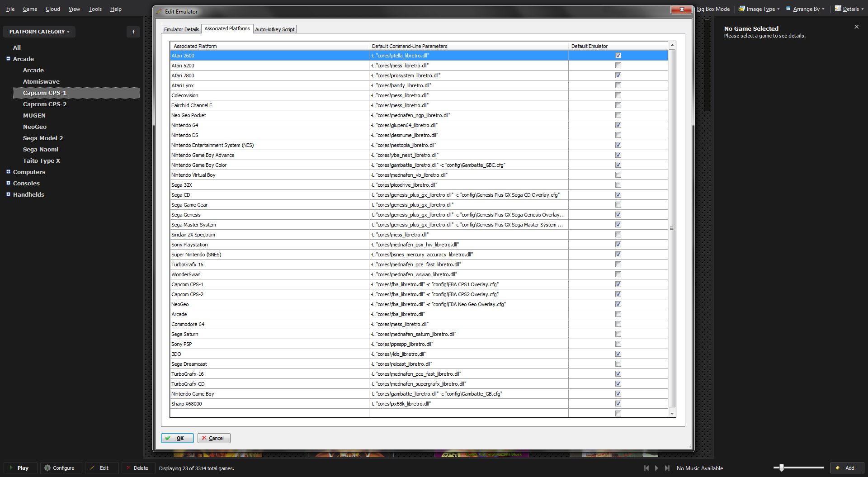Expand the Consoles category
This screenshot has width=868, height=477.
(x=8, y=183)
